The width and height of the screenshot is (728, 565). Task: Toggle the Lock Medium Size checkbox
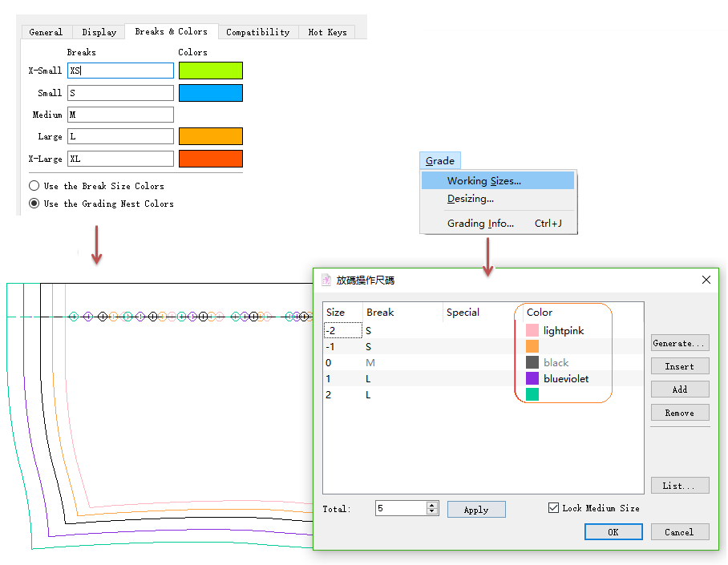tap(553, 508)
